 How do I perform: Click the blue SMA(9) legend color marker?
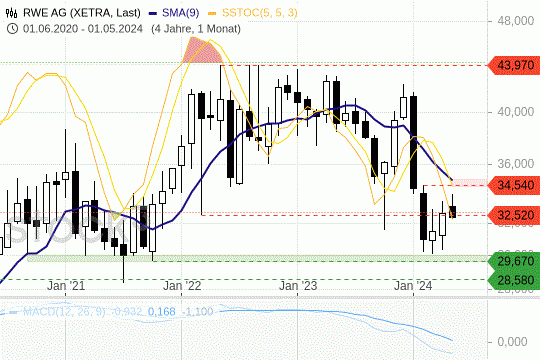point(153,13)
